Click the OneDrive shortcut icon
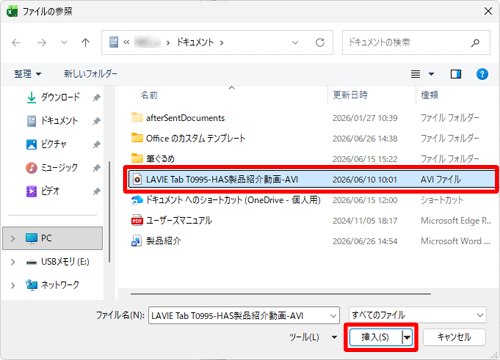The image size is (500, 360). pos(137,200)
